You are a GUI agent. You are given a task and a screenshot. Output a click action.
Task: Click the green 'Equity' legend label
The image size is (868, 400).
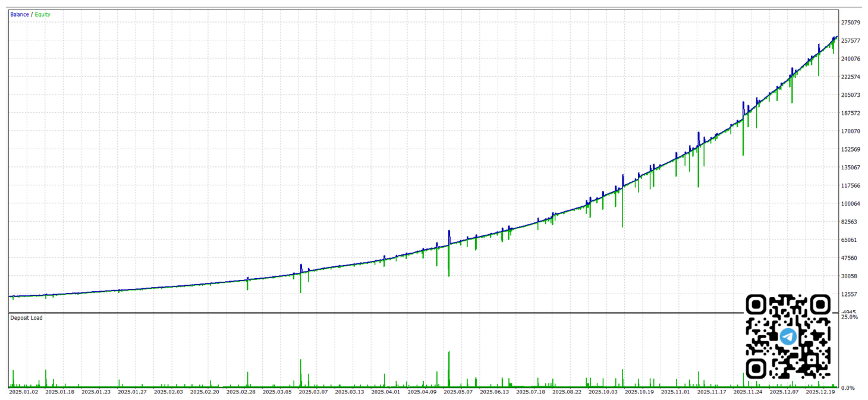[x=42, y=14]
